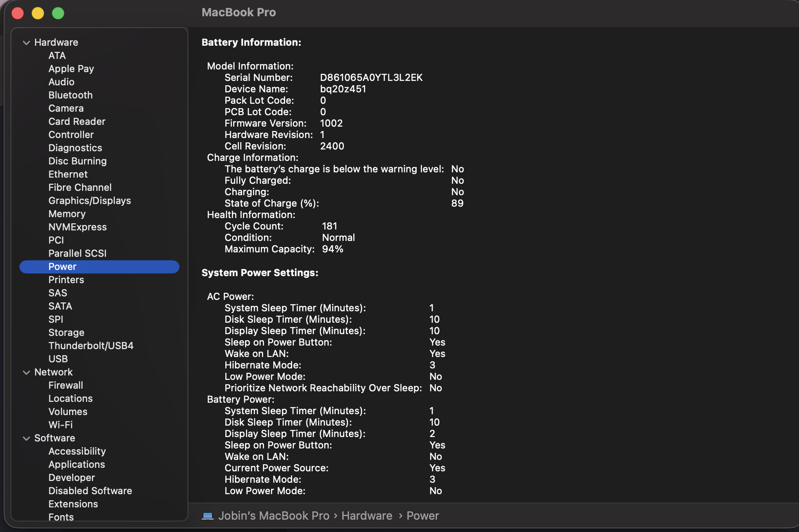The height and width of the screenshot is (532, 799).
Task: Click the Current Power Source label
Action: click(x=277, y=468)
